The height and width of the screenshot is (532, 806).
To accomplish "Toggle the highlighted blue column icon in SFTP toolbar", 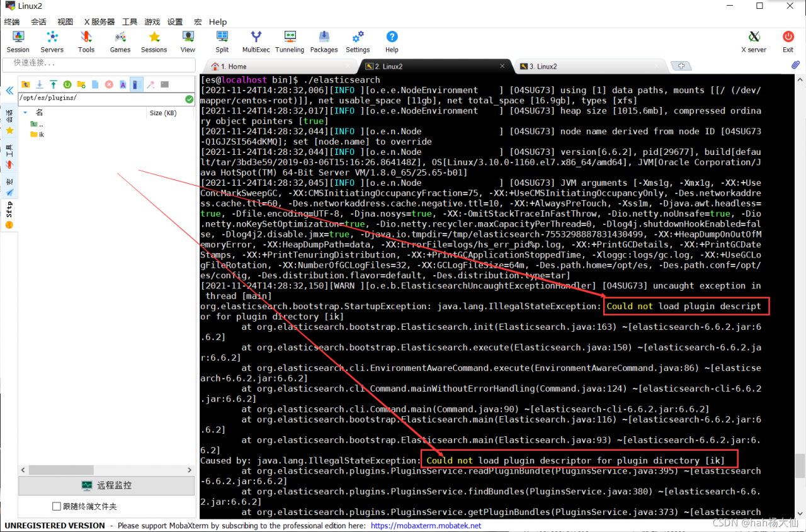I will coord(137,84).
